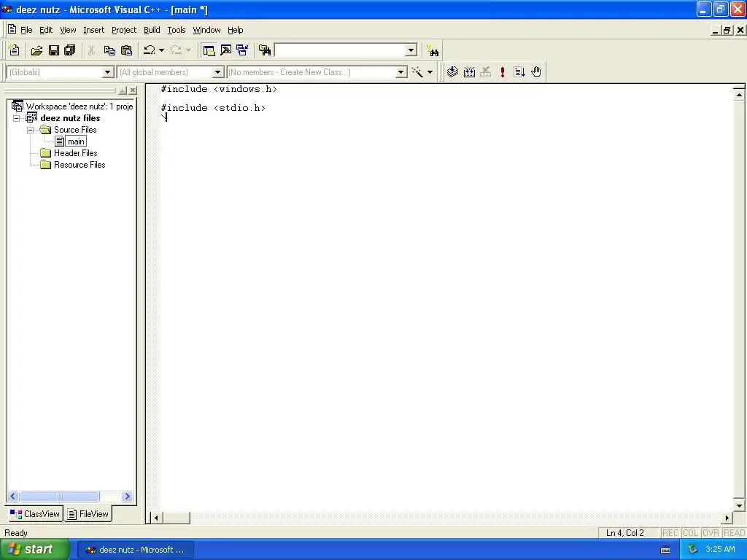Select the Source Files folder
Screen dimensions: 747x560
click(x=75, y=130)
